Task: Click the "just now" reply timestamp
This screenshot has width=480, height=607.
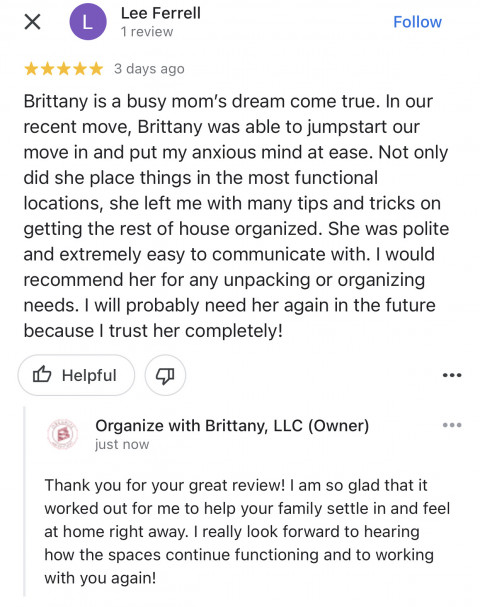Action: [x=122, y=444]
